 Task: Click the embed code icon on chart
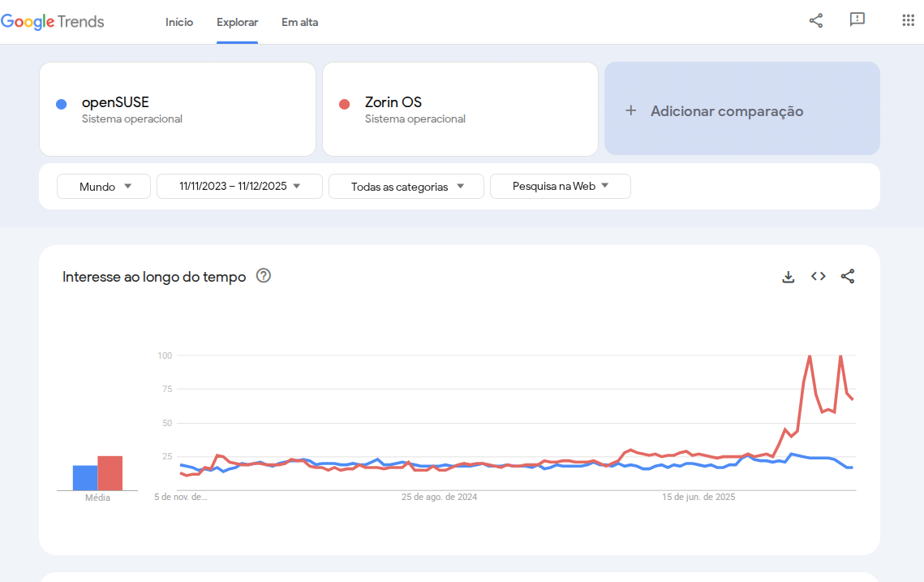click(x=819, y=277)
